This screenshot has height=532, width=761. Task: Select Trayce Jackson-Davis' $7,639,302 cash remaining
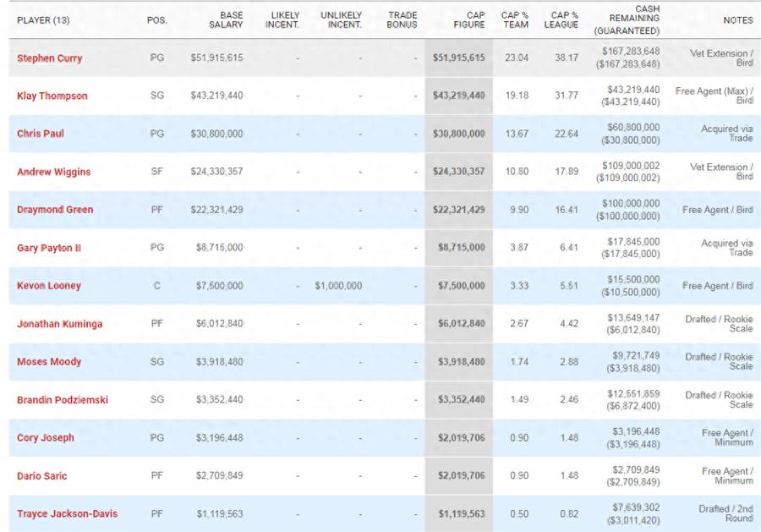pyautogui.click(x=636, y=507)
